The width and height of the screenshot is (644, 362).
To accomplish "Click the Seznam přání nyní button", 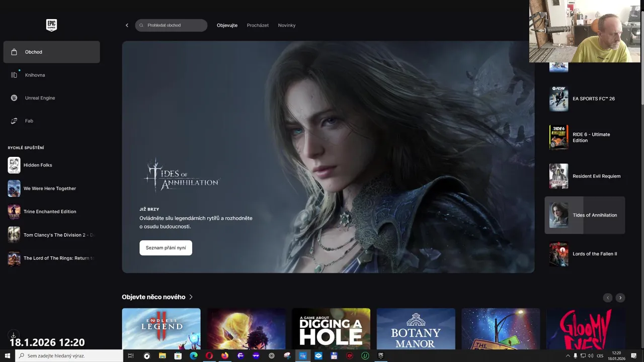I will (x=166, y=248).
